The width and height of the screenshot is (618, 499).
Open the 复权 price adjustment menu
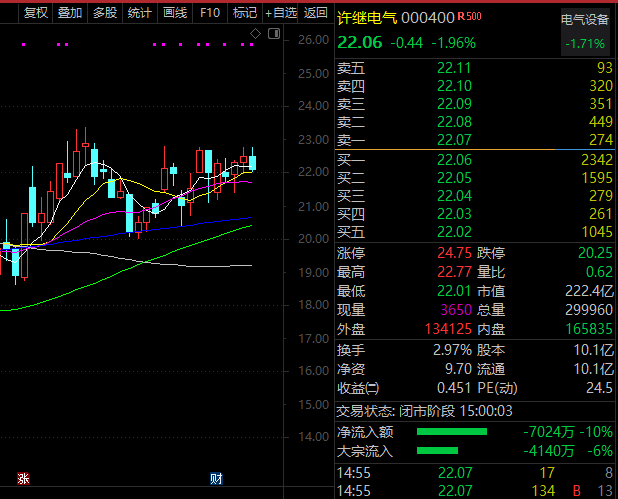(x=35, y=13)
